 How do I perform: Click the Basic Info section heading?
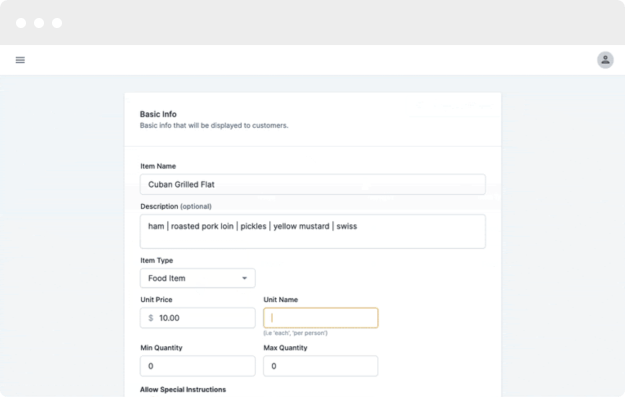pyautogui.click(x=158, y=114)
